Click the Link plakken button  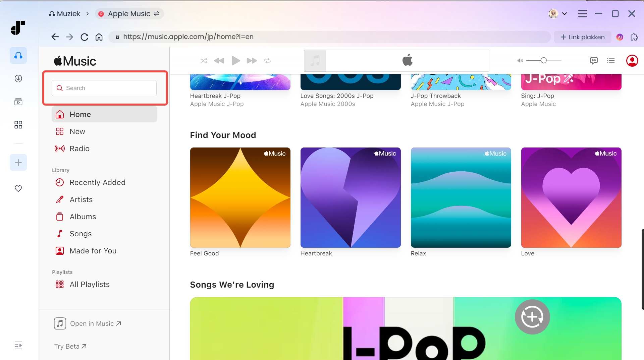[x=583, y=37]
